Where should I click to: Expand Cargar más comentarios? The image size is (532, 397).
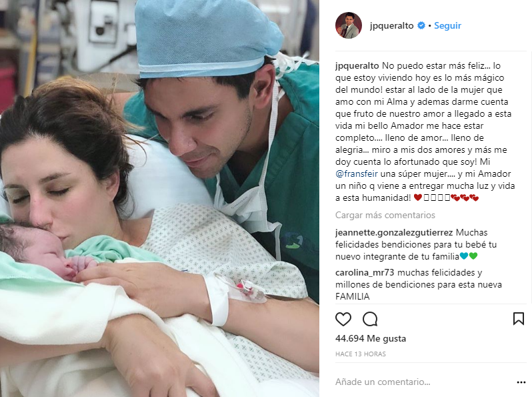[x=385, y=215]
